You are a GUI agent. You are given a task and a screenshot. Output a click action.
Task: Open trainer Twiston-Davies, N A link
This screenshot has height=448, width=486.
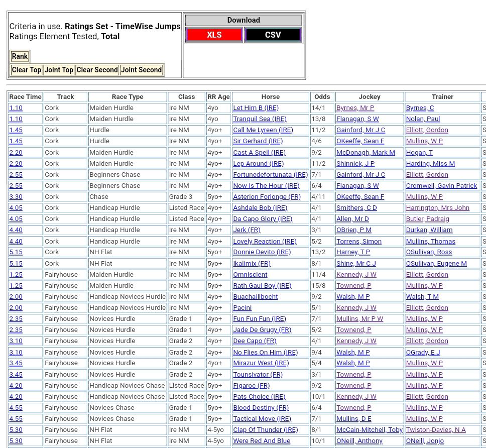435,429
